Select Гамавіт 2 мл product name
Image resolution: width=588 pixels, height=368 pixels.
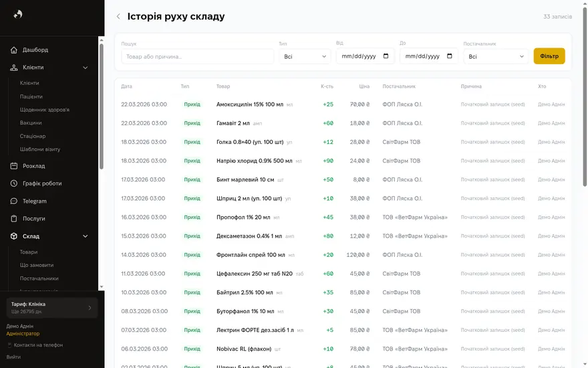(233, 123)
